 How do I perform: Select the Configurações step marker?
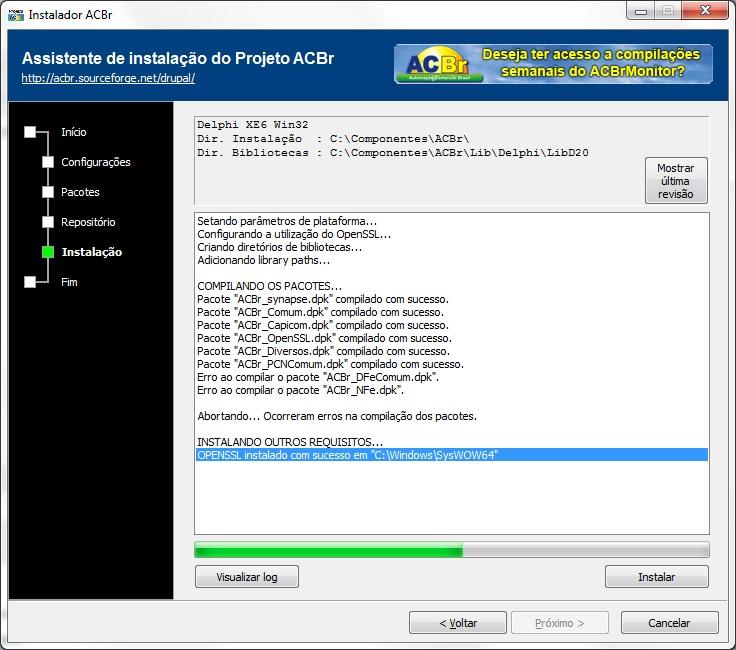(48, 162)
